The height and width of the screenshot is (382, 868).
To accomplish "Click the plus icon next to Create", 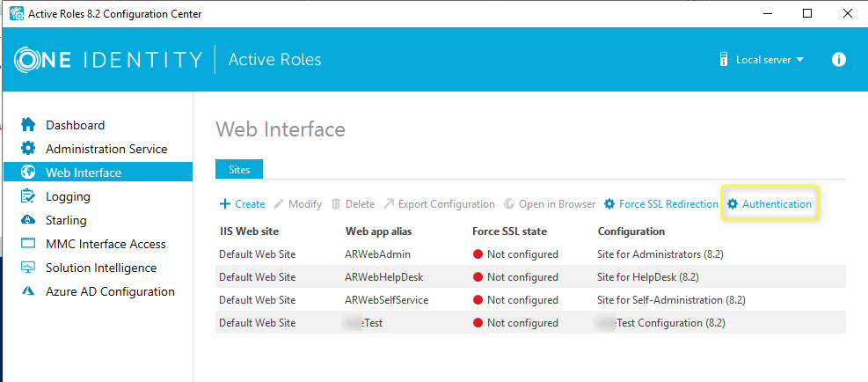I will point(225,204).
